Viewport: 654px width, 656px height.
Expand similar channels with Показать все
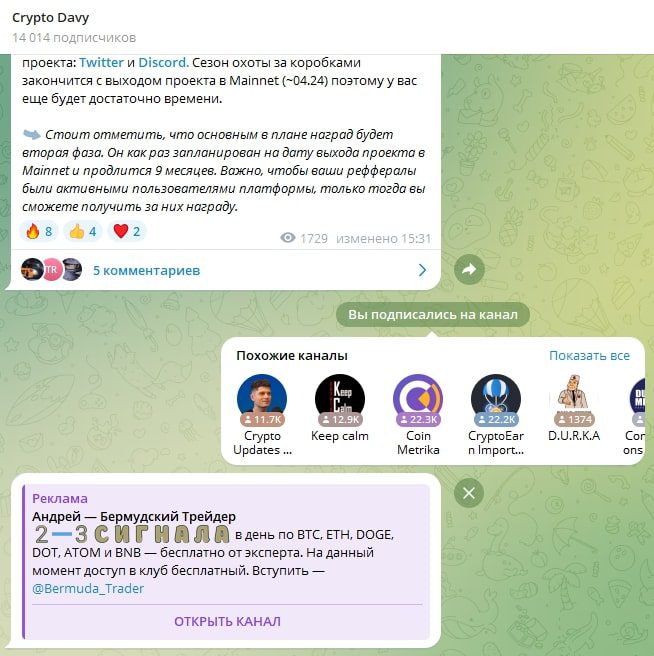pyautogui.click(x=589, y=356)
